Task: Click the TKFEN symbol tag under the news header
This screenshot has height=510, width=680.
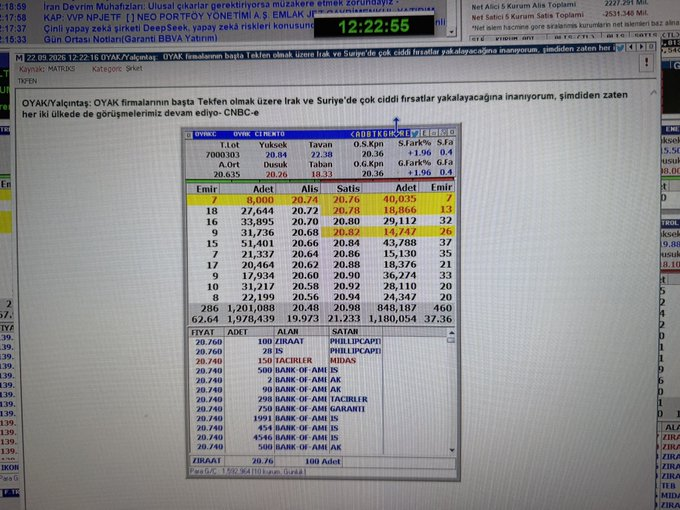Action: click(27, 81)
